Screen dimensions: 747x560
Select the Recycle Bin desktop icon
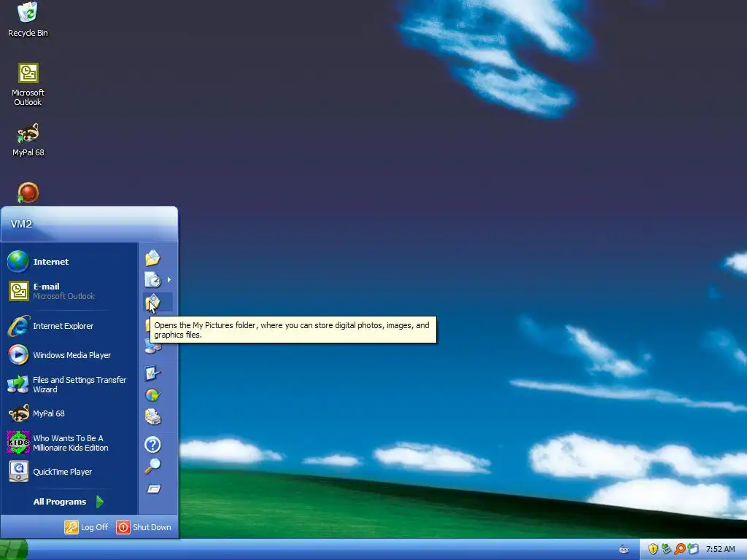28,20
